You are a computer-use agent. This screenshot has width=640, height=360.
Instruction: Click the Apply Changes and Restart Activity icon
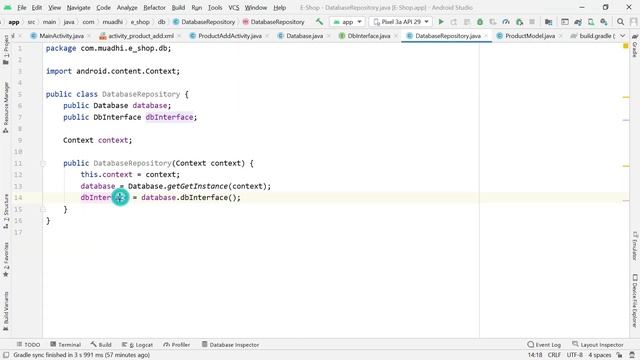pyautogui.click(x=453, y=22)
